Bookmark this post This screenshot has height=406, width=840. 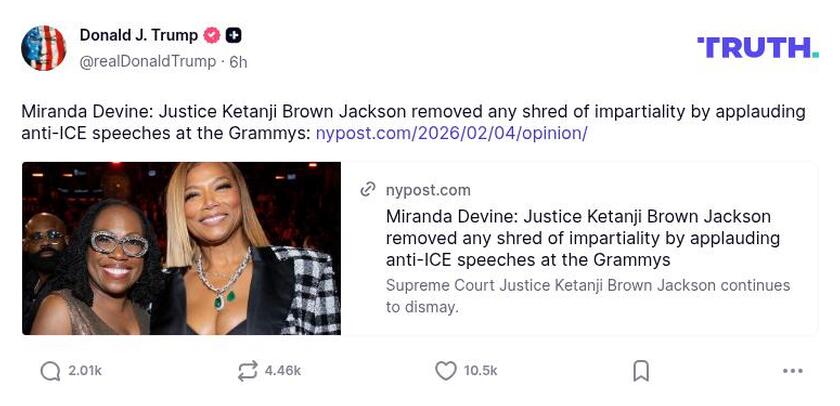click(x=641, y=371)
